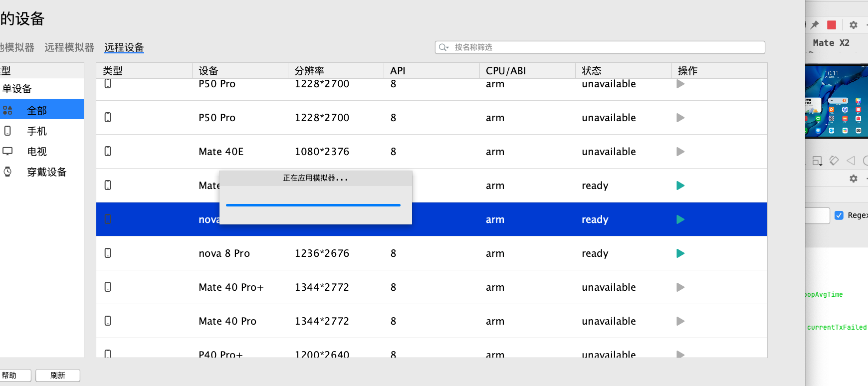Click phone type icon in nova 8 Pro row
The height and width of the screenshot is (386, 868).
click(x=108, y=253)
